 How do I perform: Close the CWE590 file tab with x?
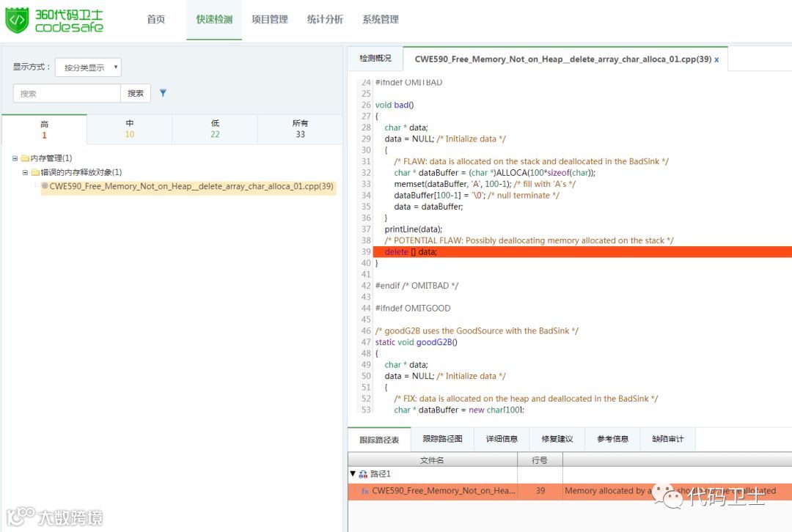coord(716,59)
